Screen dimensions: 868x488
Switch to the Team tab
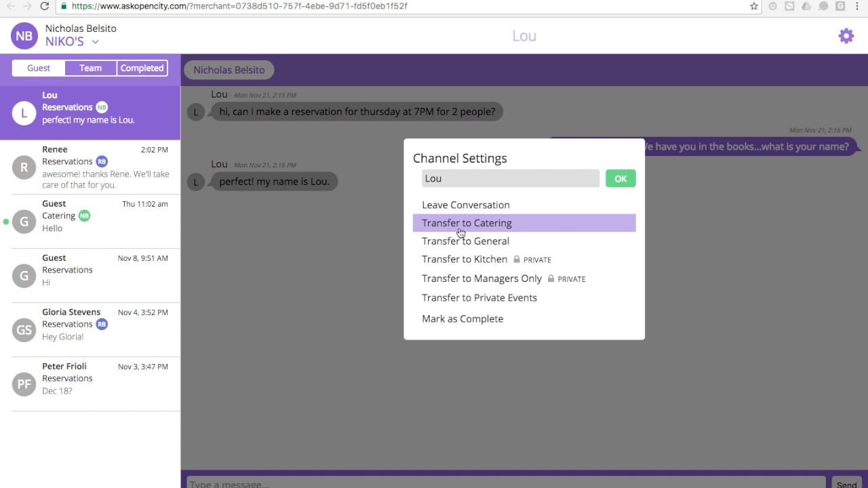coord(90,68)
